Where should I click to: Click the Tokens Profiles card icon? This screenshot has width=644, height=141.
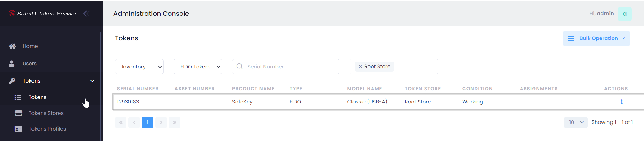(x=19, y=129)
